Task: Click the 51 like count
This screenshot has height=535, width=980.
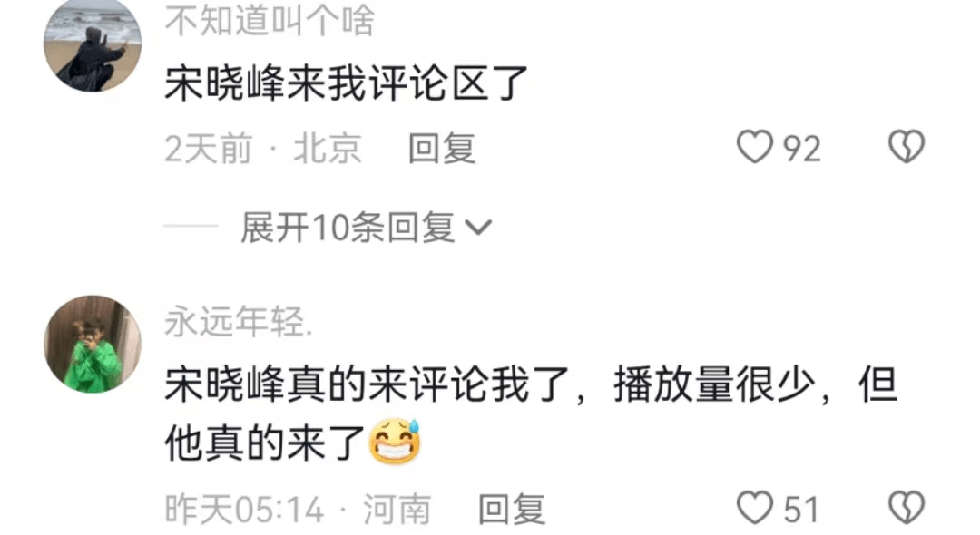Action: pos(801,510)
